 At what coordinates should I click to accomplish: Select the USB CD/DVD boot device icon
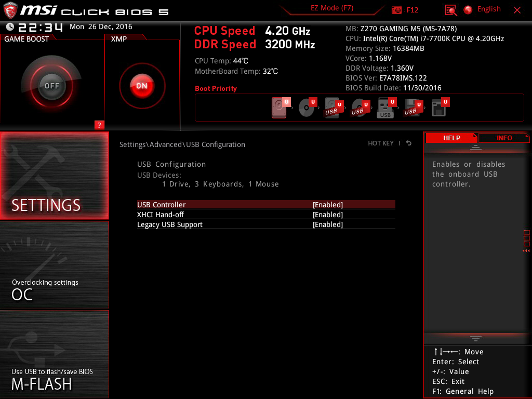click(x=361, y=108)
